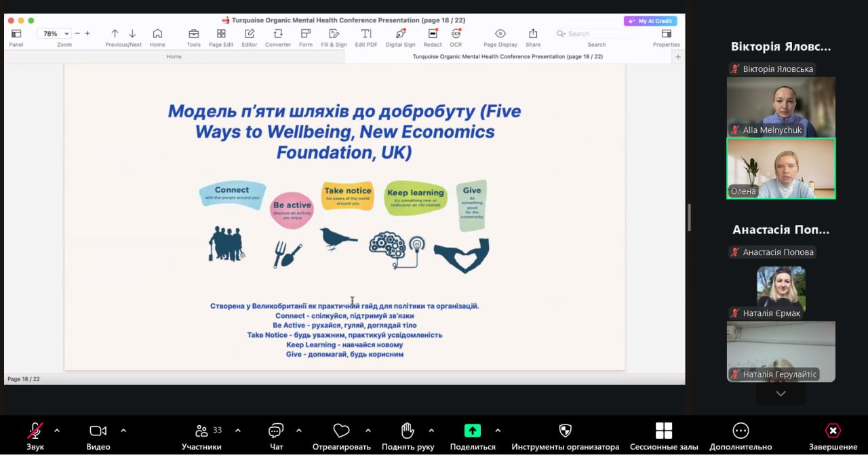
Task: Unmute microphone with Звук button
Action: click(35, 431)
